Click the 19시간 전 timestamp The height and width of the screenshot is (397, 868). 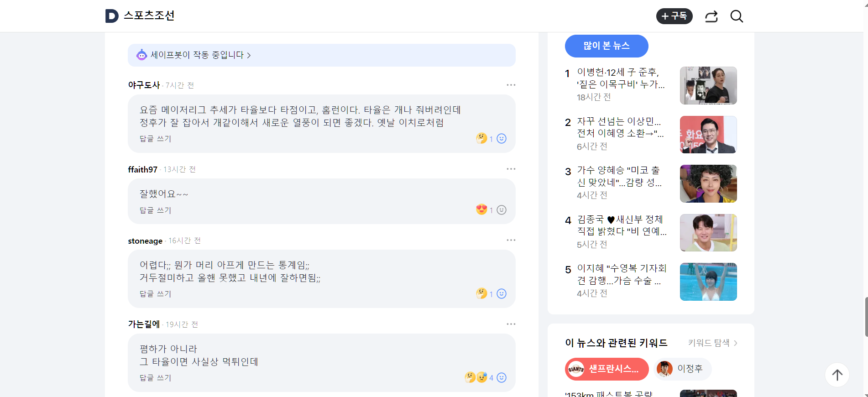[x=182, y=324]
